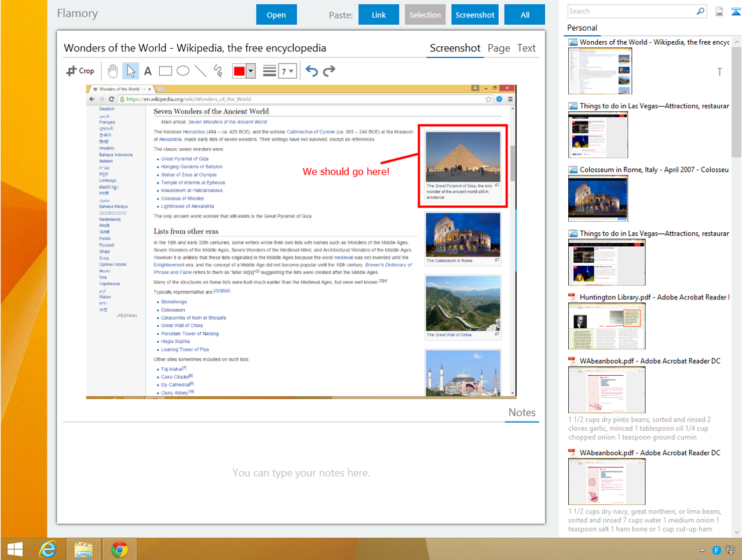Click the sidebar vertical scrollbar thumb

pos(737,101)
